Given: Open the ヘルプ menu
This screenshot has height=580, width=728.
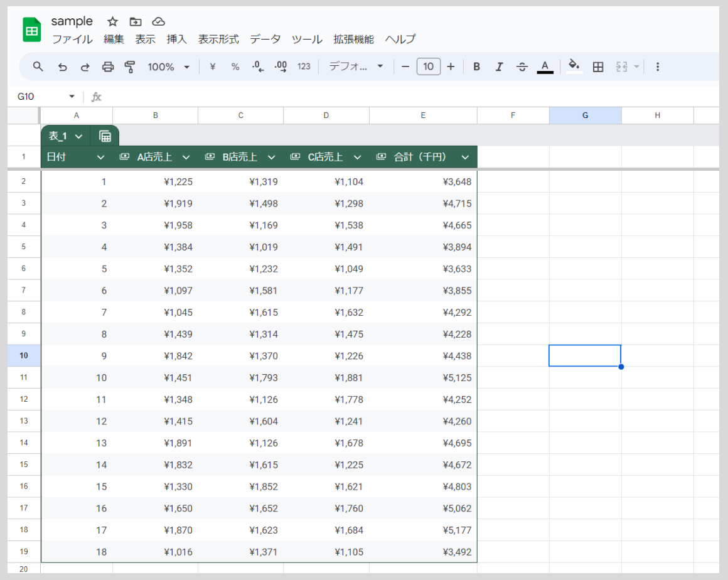Looking at the screenshot, I should pos(400,40).
